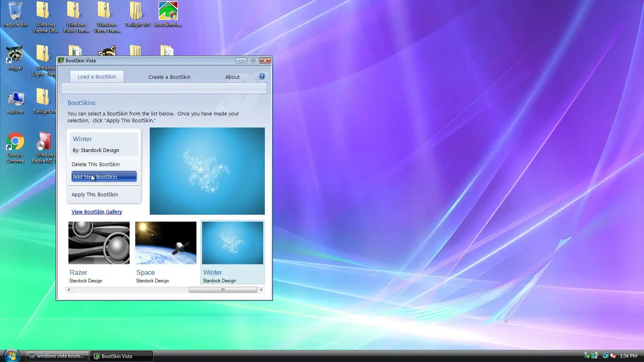Click Apply This BootSkin
This screenshot has width=644, height=362.
click(x=95, y=194)
